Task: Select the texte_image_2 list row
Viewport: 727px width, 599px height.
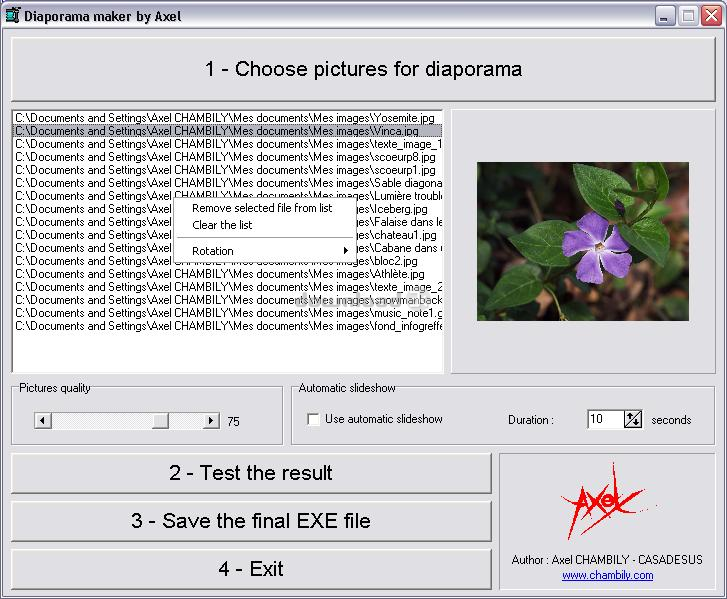Action: [x=227, y=287]
